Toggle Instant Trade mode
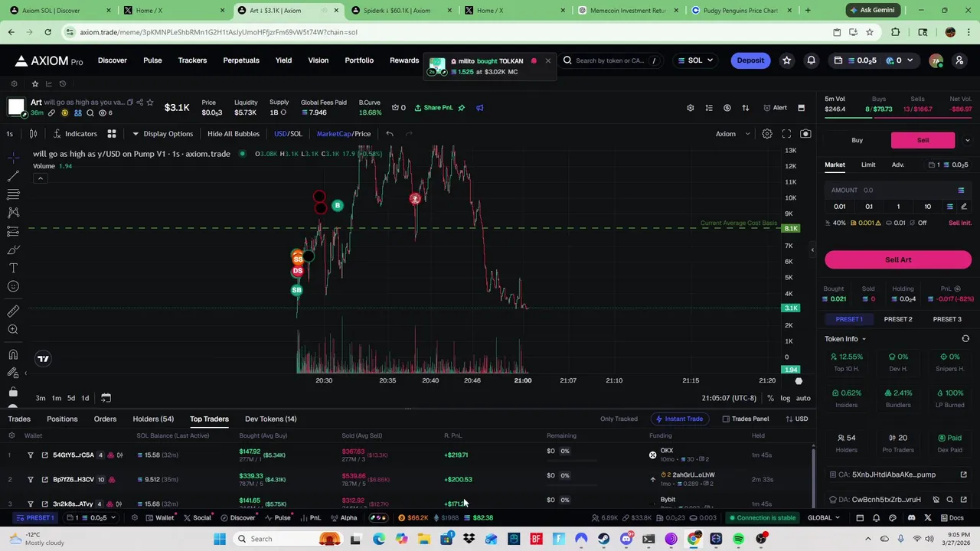Viewport: 980px width, 551px height. coord(679,419)
